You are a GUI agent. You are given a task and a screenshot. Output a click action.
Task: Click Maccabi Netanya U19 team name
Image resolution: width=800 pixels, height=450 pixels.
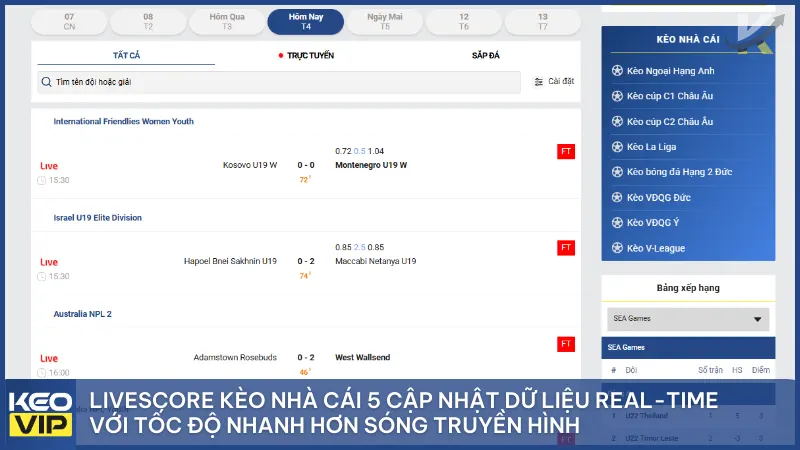376,261
